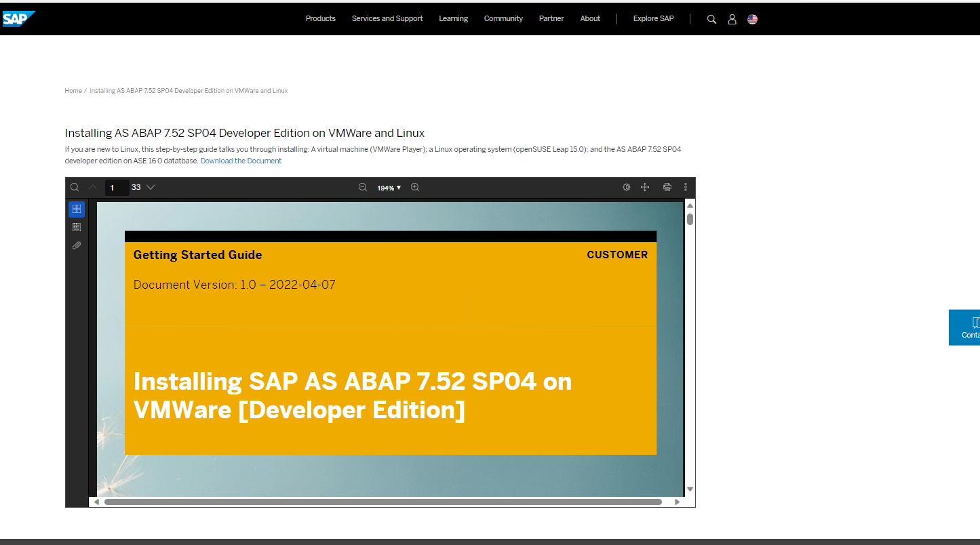Print the PDF document
The height and width of the screenshot is (545, 980).
coord(667,187)
